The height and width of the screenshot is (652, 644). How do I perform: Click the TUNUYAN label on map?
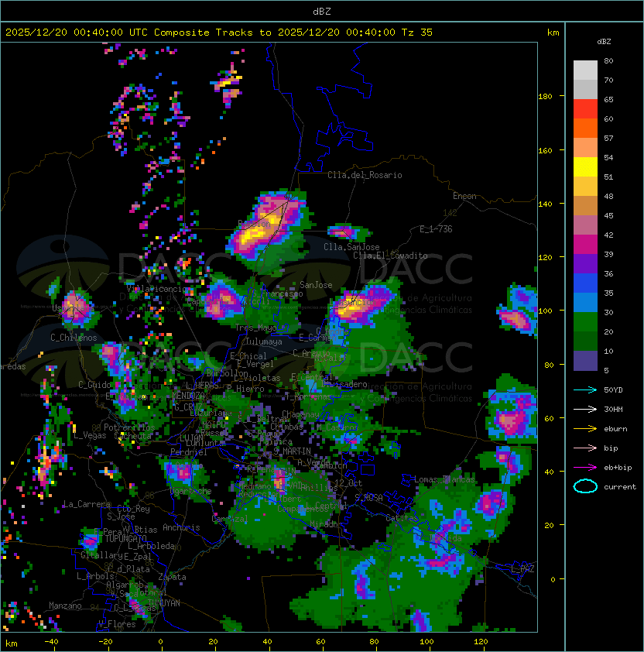pyautogui.click(x=164, y=603)
